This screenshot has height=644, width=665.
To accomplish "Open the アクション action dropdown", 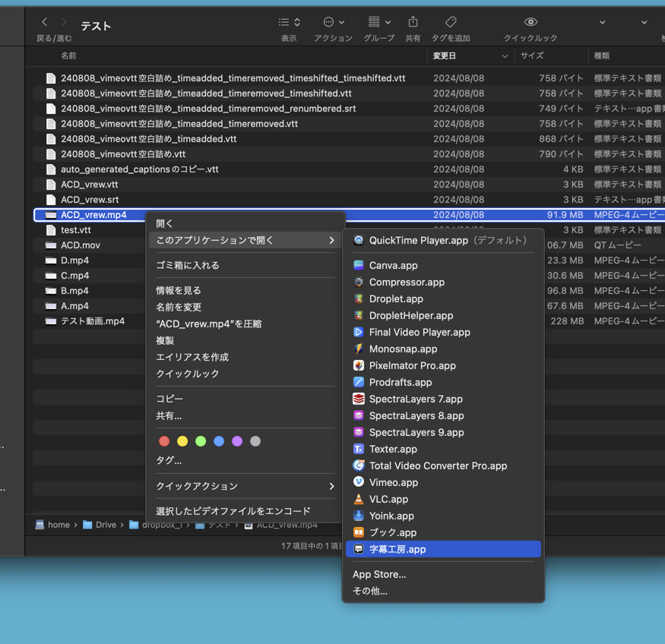I will click(x=334, y=22).
